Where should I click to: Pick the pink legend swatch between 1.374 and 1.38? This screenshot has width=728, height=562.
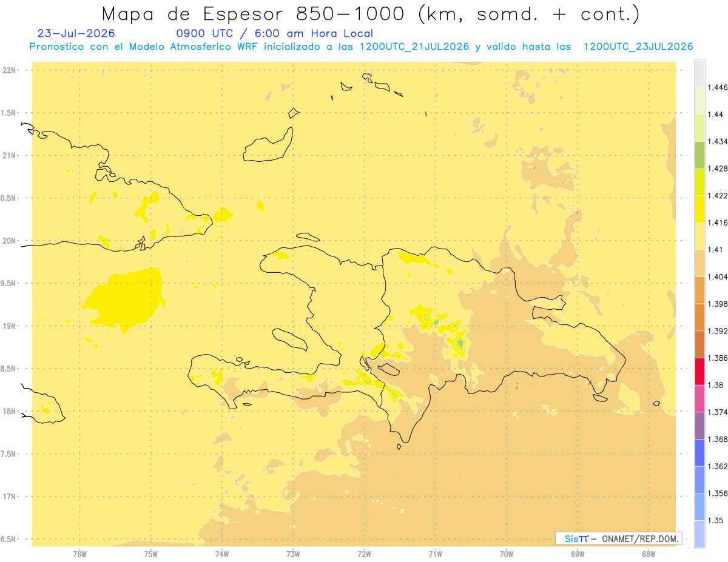click(699, 398)
